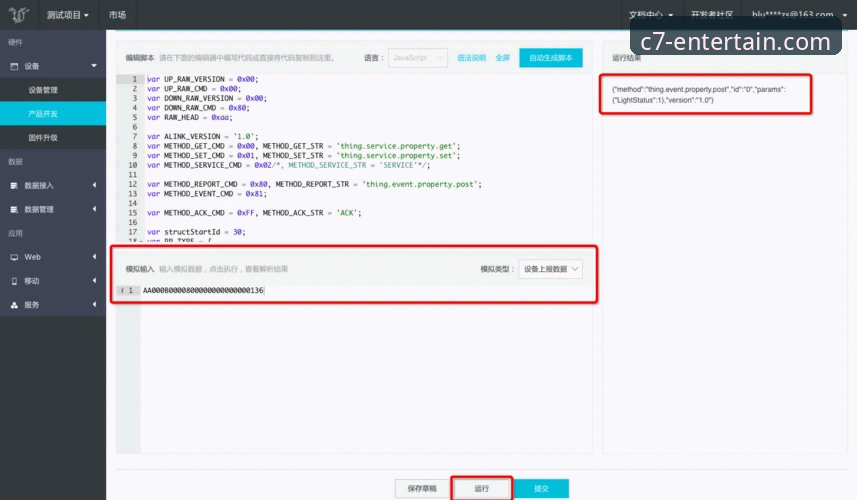
Task: Open the 开发者社区 link
Action: point(712,15)
